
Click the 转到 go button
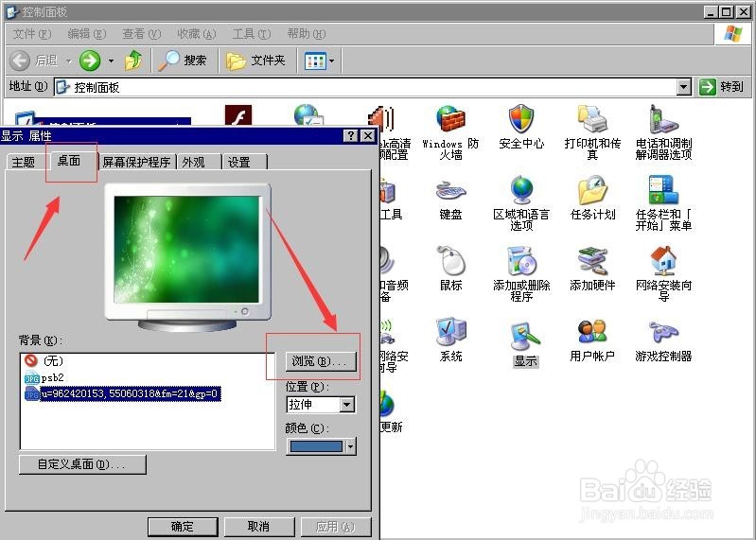click(722, 87)
